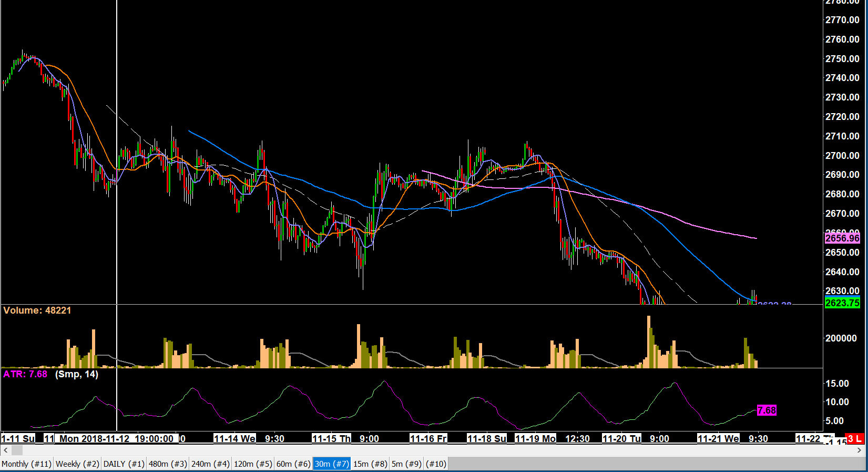
Task: Click the 11-19 Mo date label
Action: click(x=535, y=438)
